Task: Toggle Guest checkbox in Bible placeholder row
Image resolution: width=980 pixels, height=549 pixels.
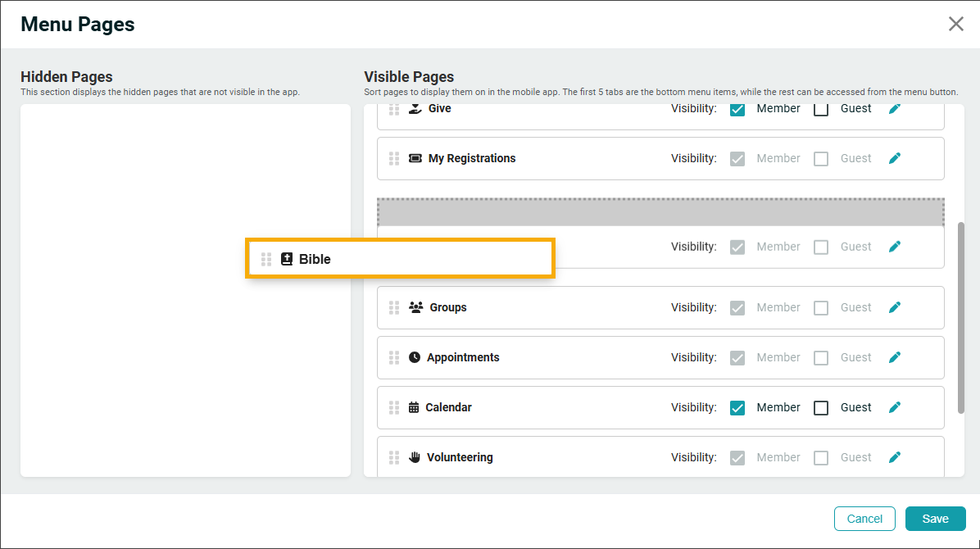Action: pos(821,247)
